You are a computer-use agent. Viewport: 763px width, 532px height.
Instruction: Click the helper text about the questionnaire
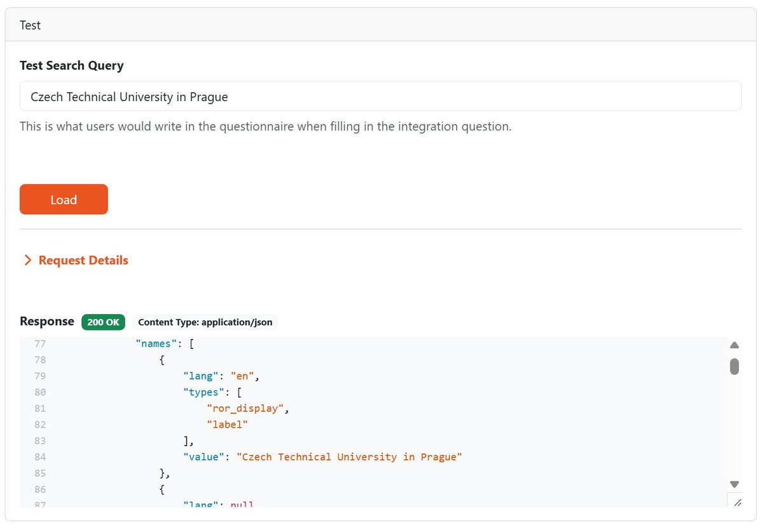tap(266, 126)
